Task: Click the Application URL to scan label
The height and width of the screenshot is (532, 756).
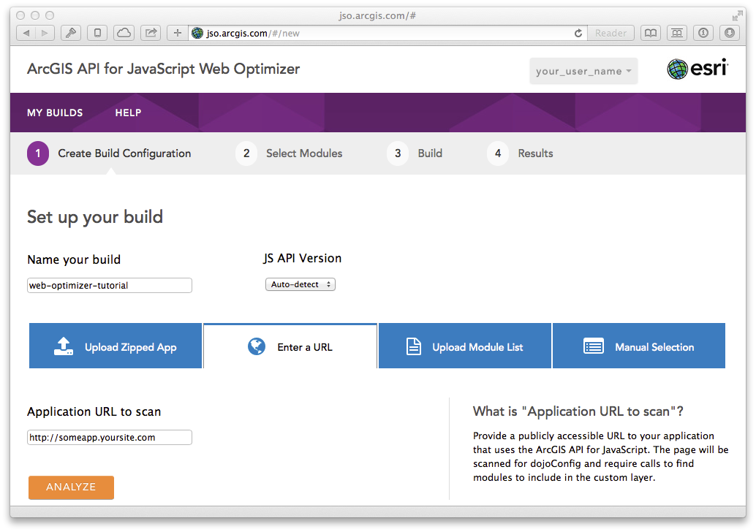Action: point(94,412)
